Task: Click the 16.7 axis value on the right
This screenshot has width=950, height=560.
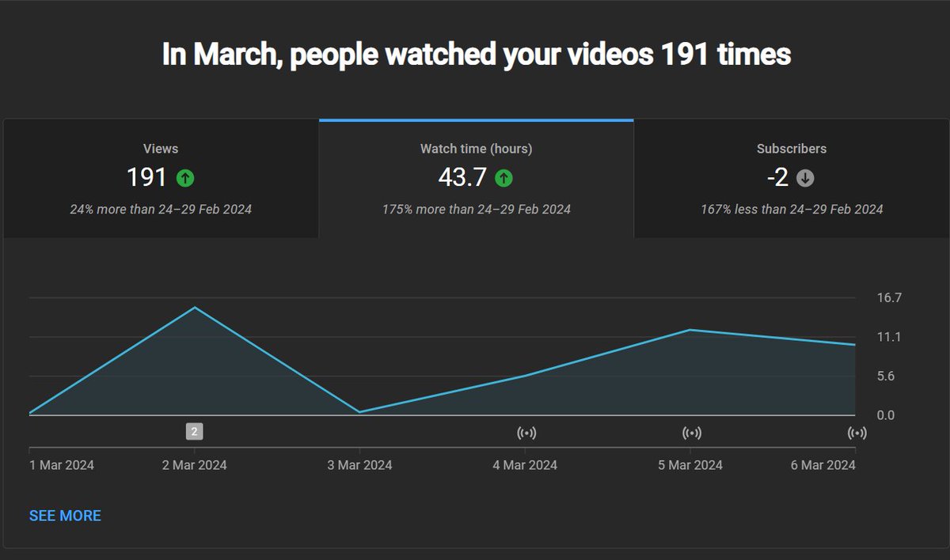Action: [x=890, y=298]
